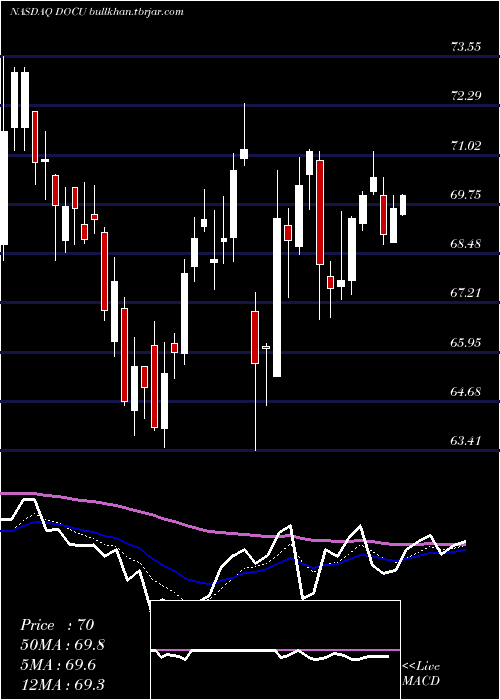Click the 68.48 price axis label
This screenshot has height=700, width=500.
[x=466, y=243]
